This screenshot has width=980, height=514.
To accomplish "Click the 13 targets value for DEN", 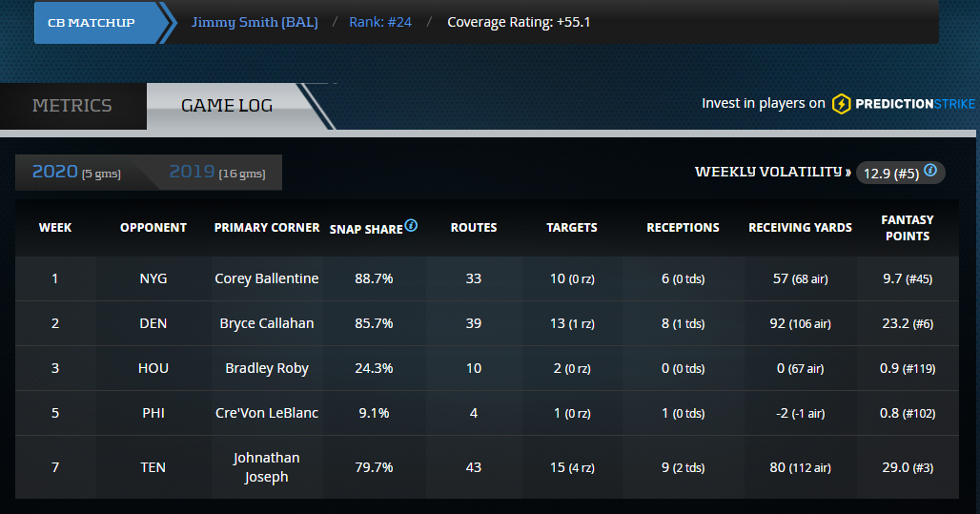I will coord(558,323).
